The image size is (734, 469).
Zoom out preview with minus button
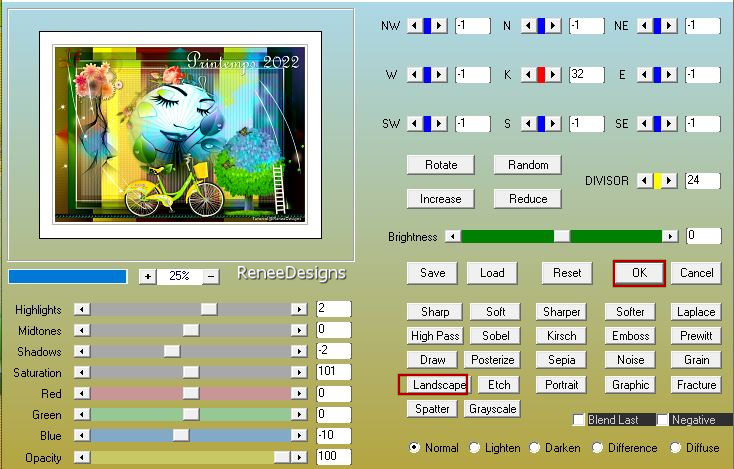(x=211, y=276)
